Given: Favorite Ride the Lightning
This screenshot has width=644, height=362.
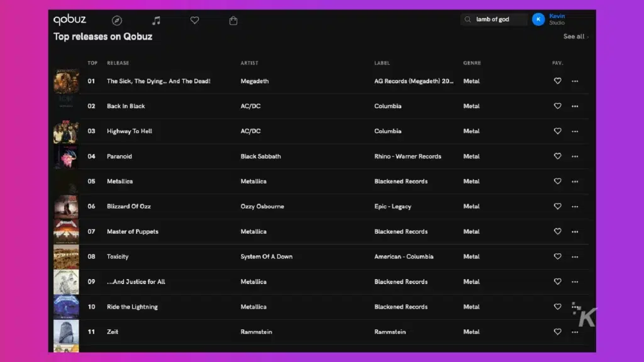Looking at the screenshot, I should tap(557, 307).
